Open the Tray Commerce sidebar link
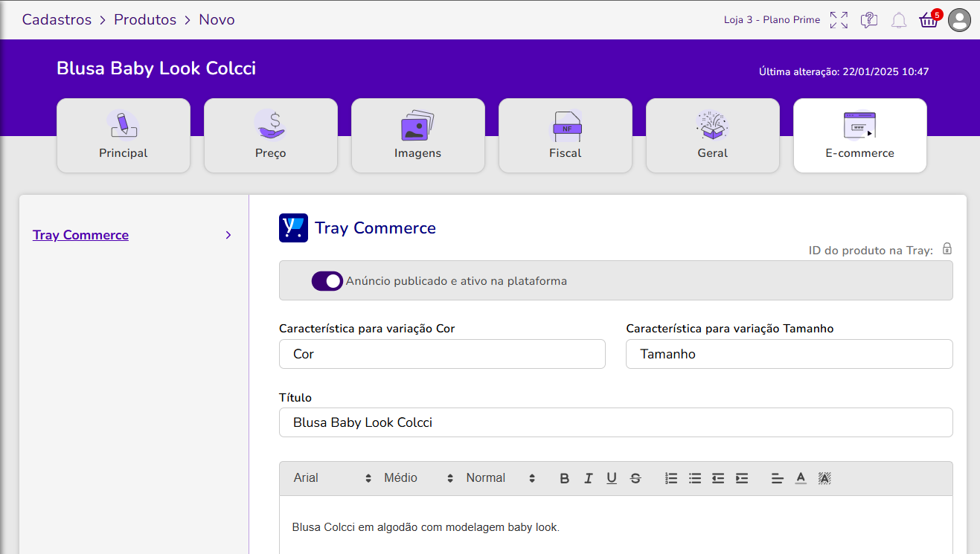 pos(80,235)
